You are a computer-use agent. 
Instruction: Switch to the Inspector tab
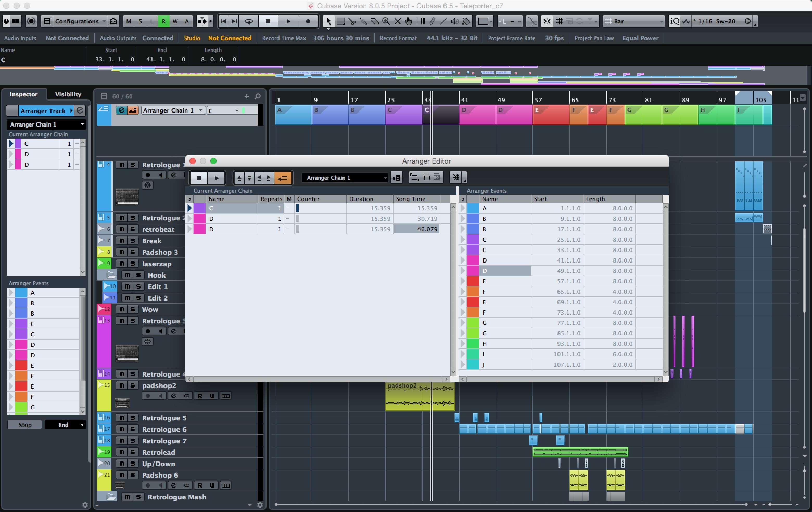[x=24, y=94]
